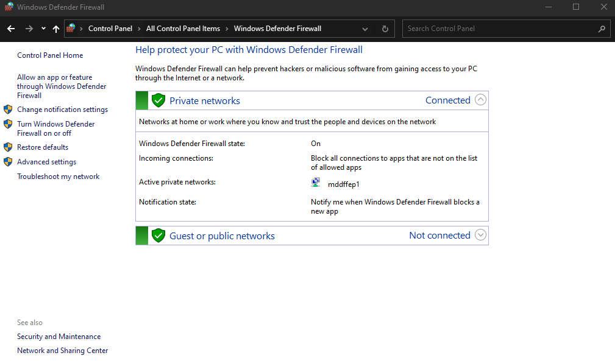
Task: Click the title bar firewall app icon
Action: (9, 7)
